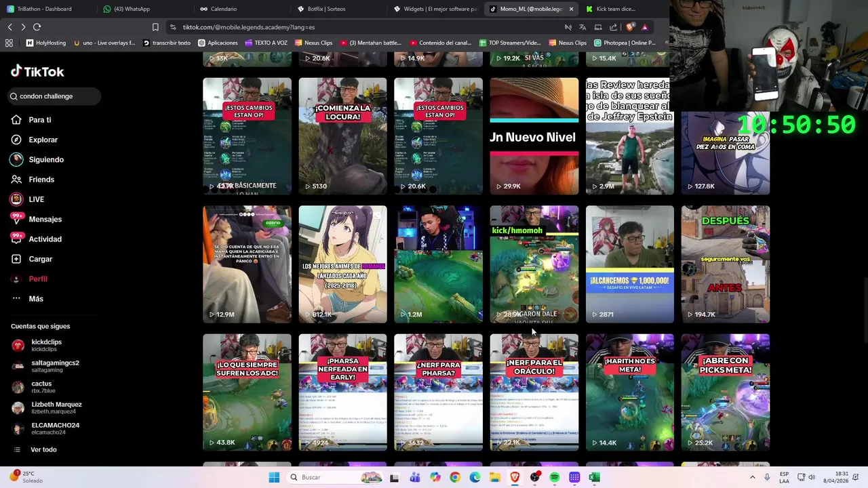Switch to the BotRix Sorteos tab

point(340,9)
